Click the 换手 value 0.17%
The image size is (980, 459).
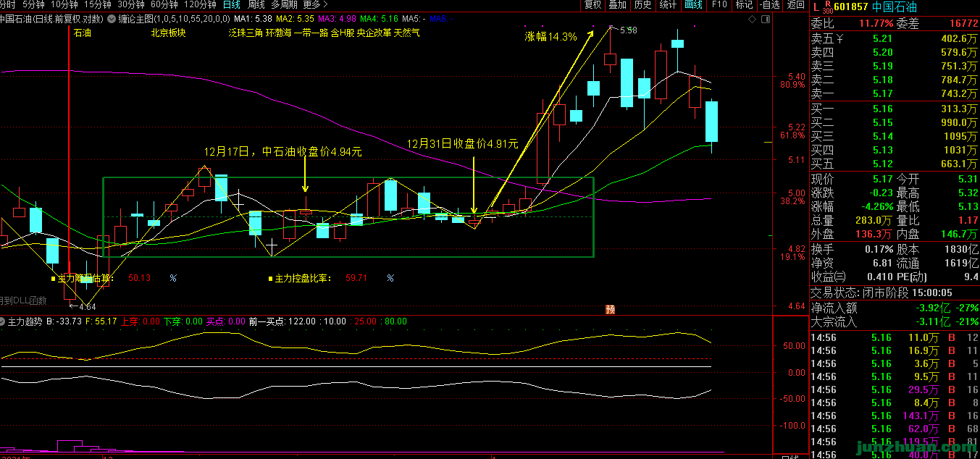coord(879,248)
